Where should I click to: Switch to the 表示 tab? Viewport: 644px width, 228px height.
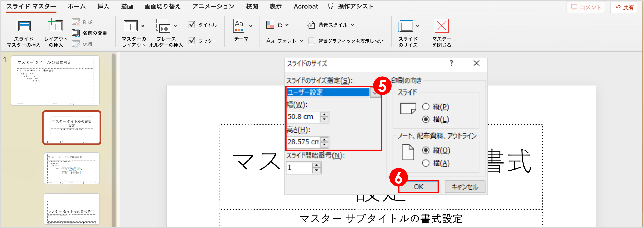(276, 6)
